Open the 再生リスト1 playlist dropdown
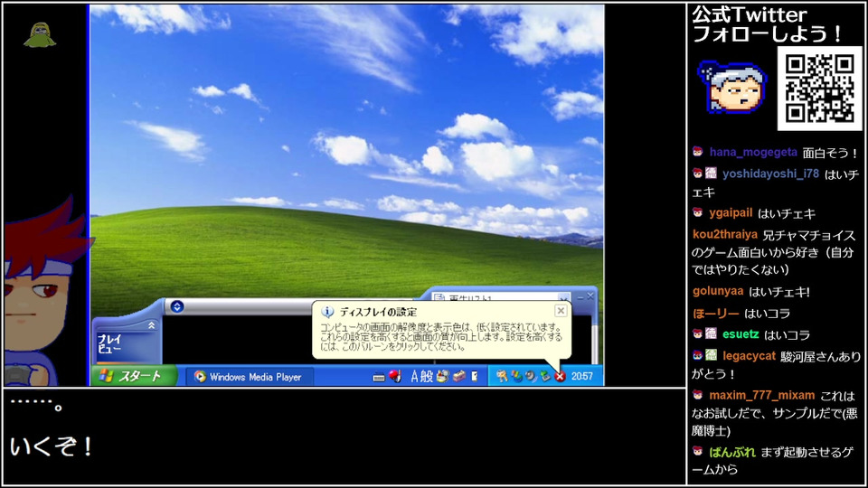 tap(563, 298)
